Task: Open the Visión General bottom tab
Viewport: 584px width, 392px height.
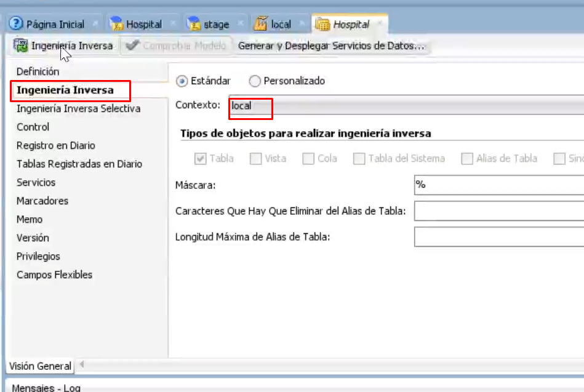Action: (x=40, y=366)
